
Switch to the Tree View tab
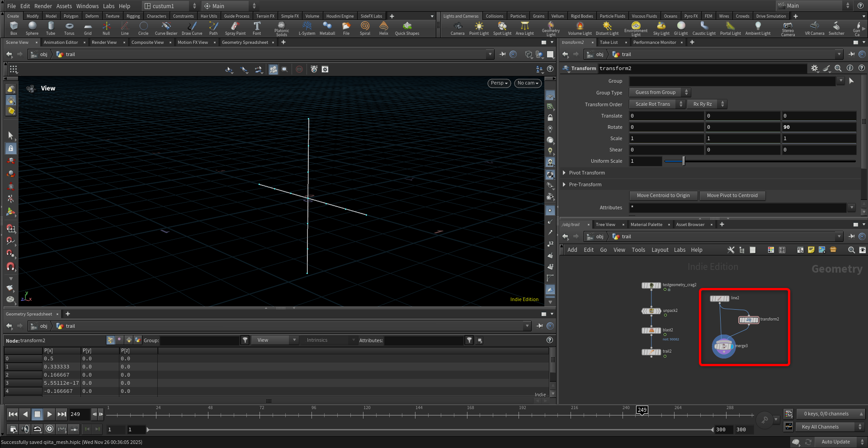click(605, 225)
